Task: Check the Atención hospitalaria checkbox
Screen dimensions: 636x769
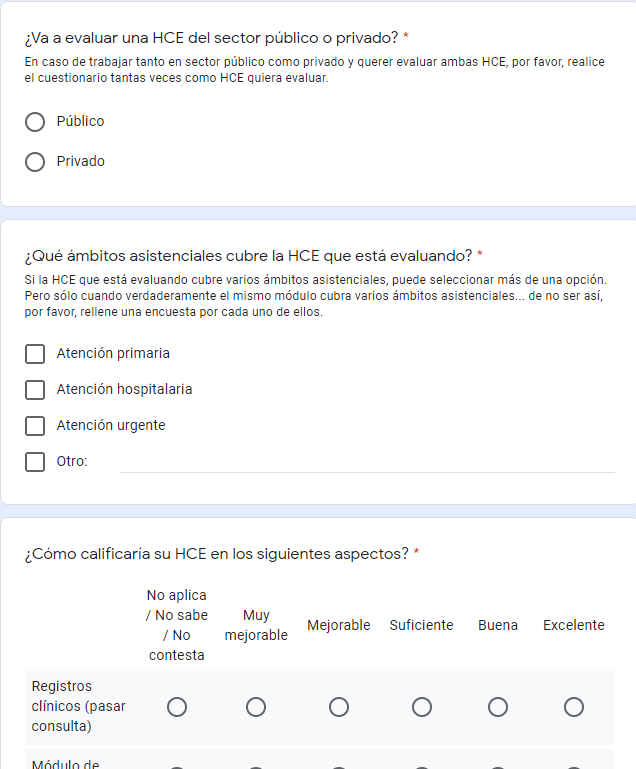Action: click(x=35, y=390)
